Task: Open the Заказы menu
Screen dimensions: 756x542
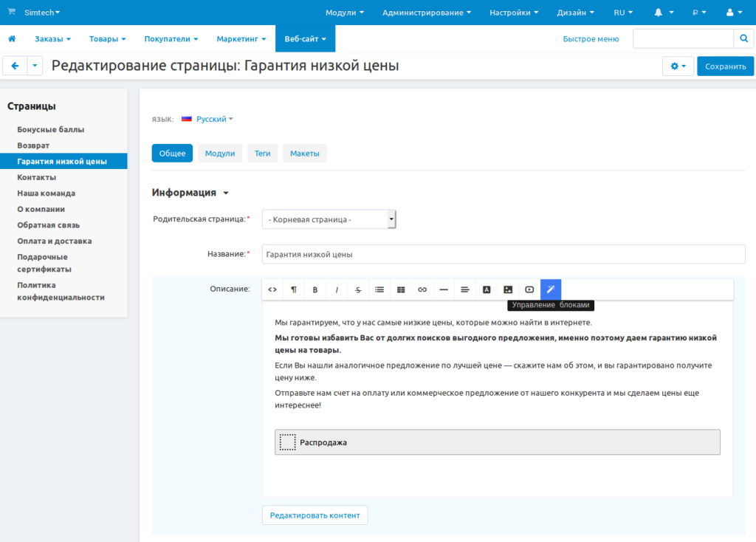Action: tap(52, 38)
